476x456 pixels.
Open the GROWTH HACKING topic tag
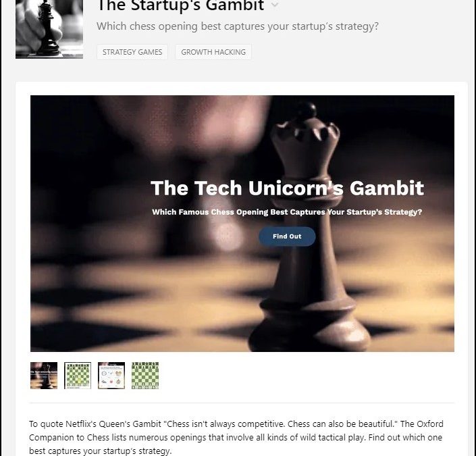tap(213, 52)
